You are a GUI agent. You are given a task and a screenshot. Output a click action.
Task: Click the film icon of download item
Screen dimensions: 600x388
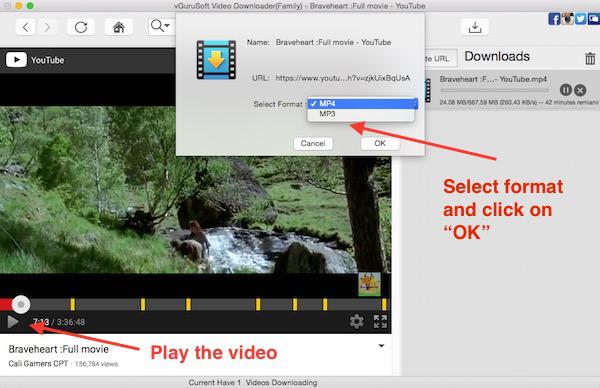[428, 90]
